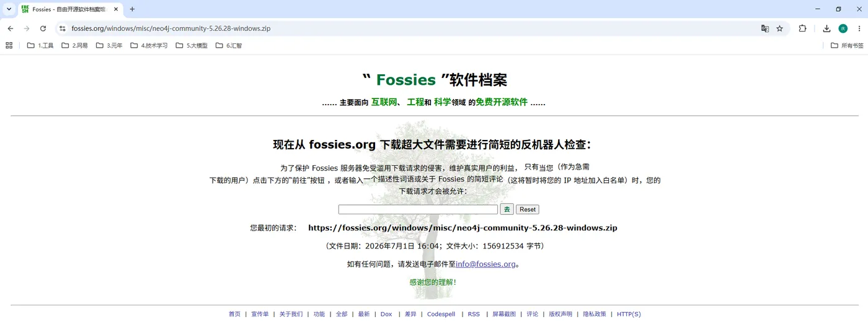Select the Fossies browser tab
Image resolution: width=868 pixels, height=327 pixels.
coord(69,9)
